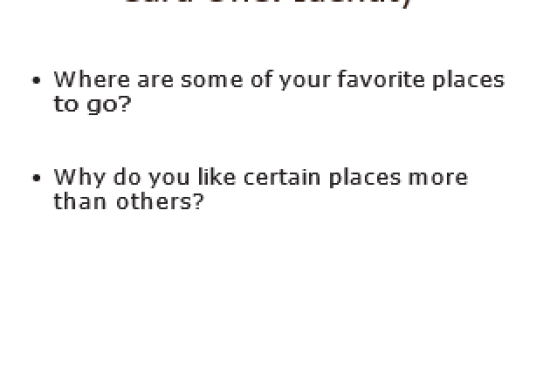
Task: Click "places" after the word "favorite"
Action: (468, 81)
